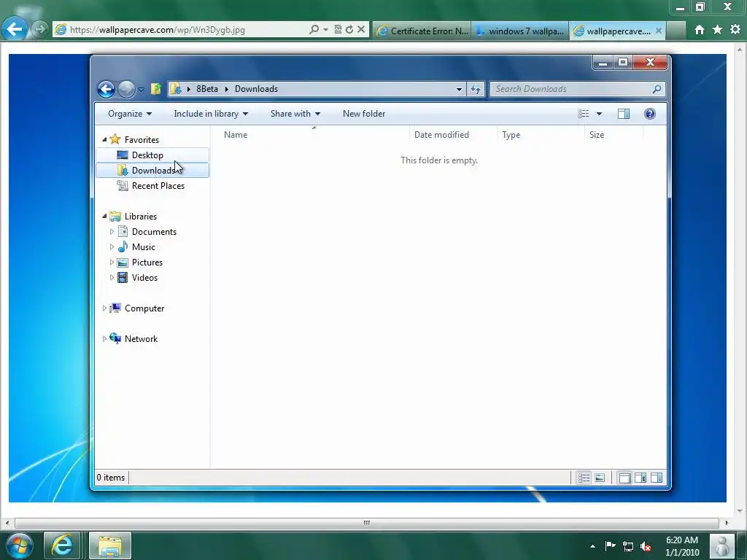Open the address bar history dropdown
Image resolution: width=747 pixels, height=560 pixels.
459,89
